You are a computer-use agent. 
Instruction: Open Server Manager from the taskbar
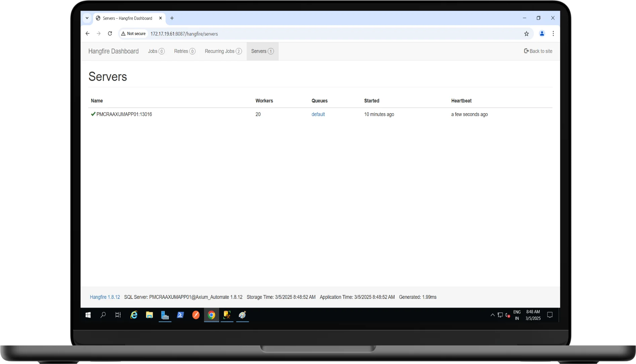(x=165, y=315)
